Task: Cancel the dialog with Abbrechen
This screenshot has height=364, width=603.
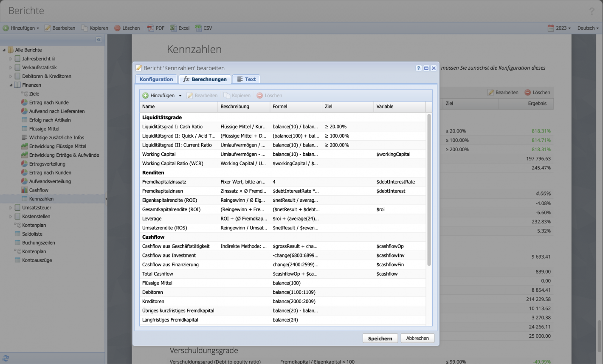Action: [417, 338]
